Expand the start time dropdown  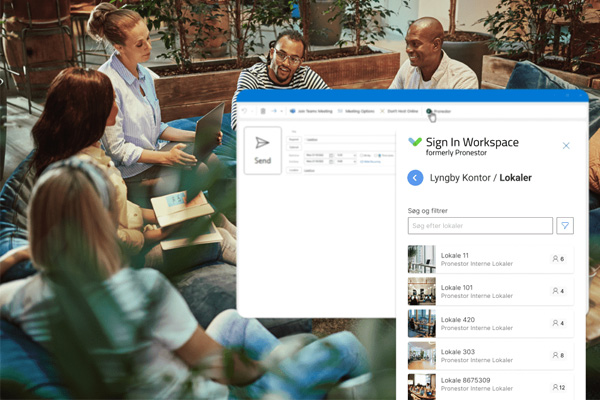click(355, 155)
